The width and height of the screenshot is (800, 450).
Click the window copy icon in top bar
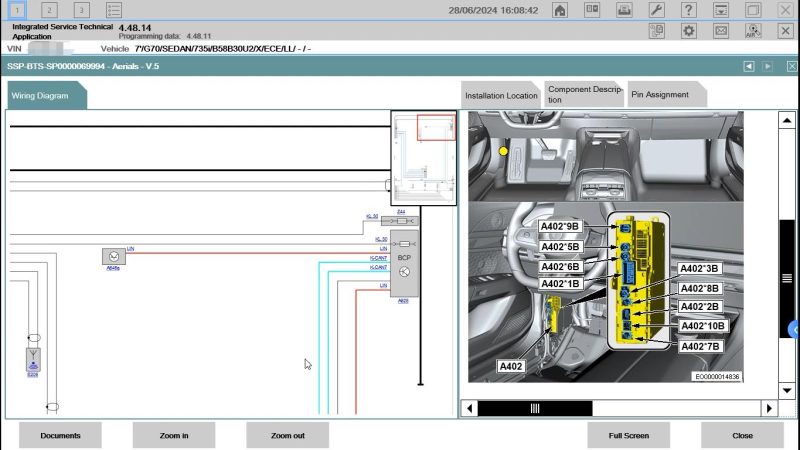click(753, 10)
